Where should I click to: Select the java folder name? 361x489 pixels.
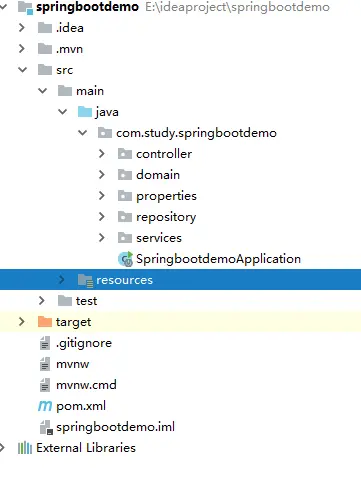coord(107,112)
